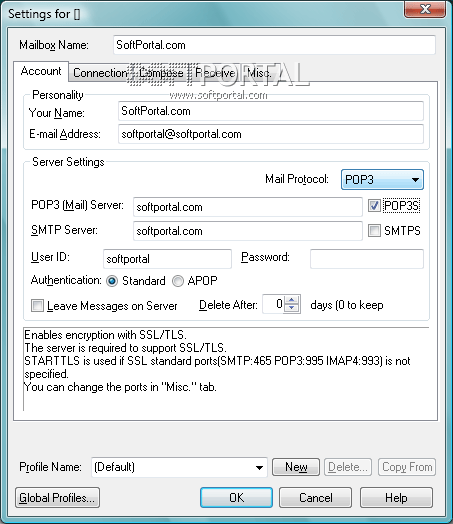Image resolution: width=453 pixels, height=524 pixels.
Task: Click the Password field
Action: 367,259
